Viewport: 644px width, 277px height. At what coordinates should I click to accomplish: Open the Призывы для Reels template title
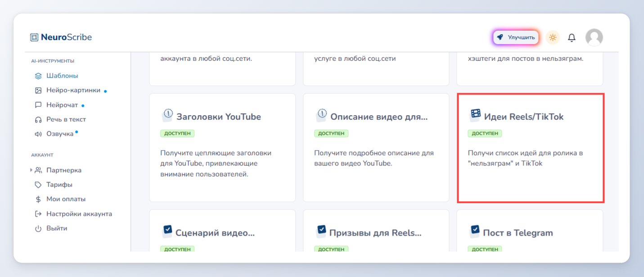(x=375, y=233)
